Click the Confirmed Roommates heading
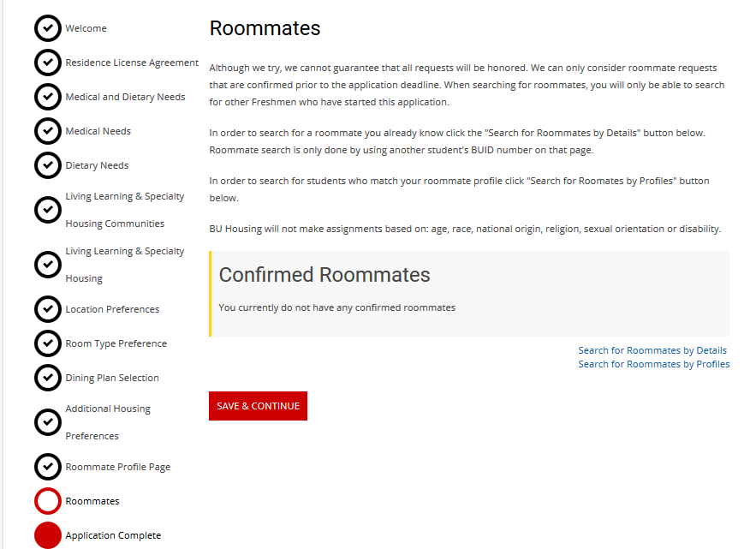 point(324,275)
